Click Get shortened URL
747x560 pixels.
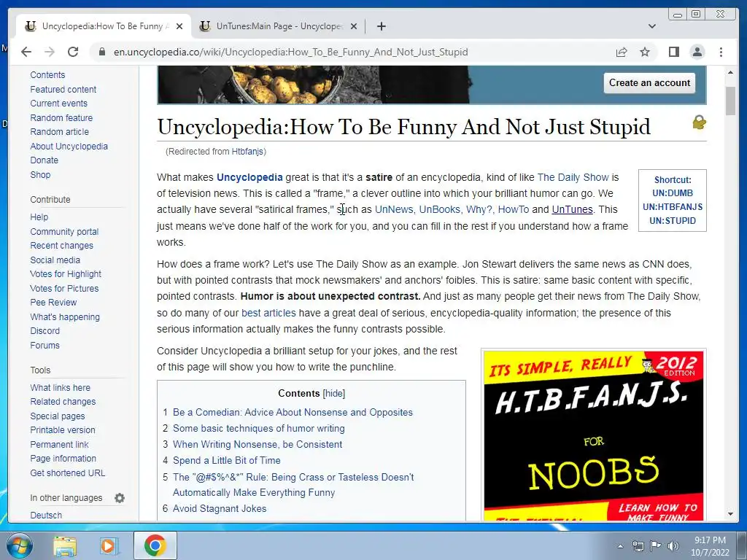[x=68, y=472]
